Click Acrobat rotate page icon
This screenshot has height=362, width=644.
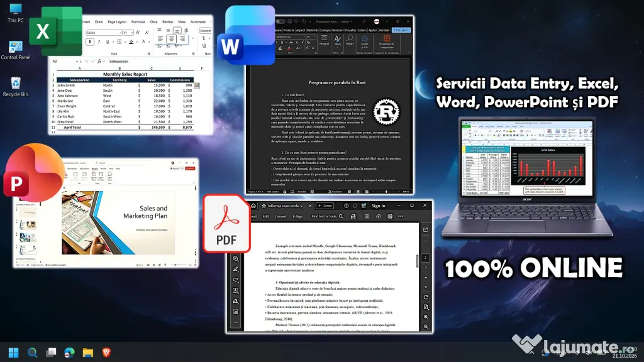[426, 297]
